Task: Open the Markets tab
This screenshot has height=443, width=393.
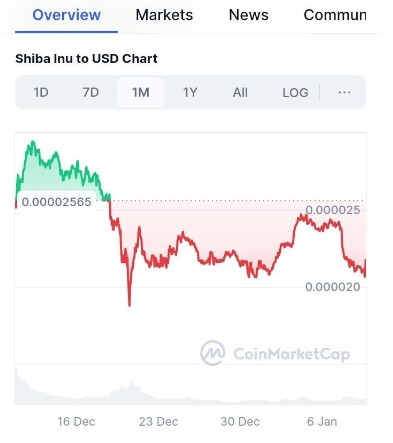Action: [x=164, y=15]
